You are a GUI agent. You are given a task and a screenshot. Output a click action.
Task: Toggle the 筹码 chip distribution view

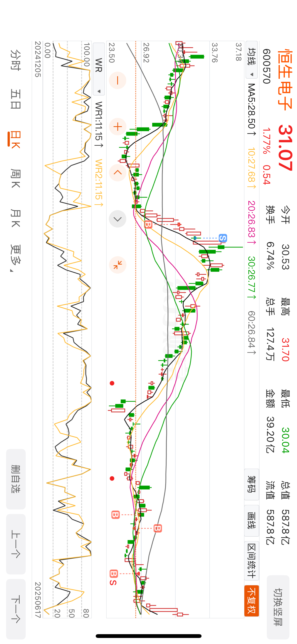[251, 484]
